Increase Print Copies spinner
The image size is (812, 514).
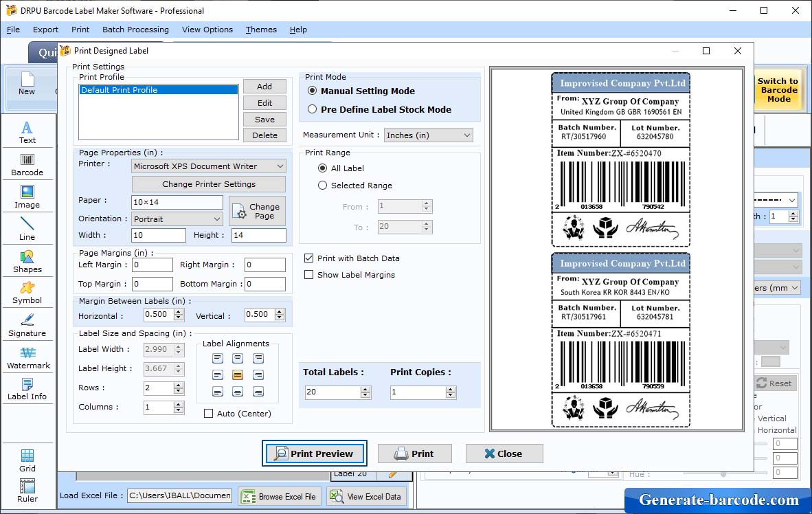(451, 389)
